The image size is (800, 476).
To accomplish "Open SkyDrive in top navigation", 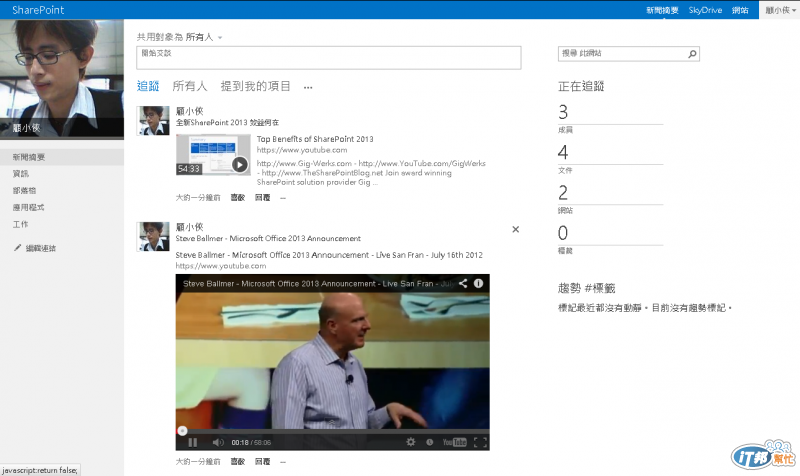I will point(705,10).
